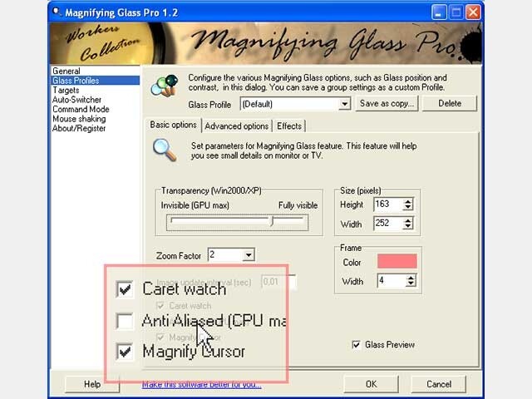
Task: Click the OK button
Action: [371, 384]
